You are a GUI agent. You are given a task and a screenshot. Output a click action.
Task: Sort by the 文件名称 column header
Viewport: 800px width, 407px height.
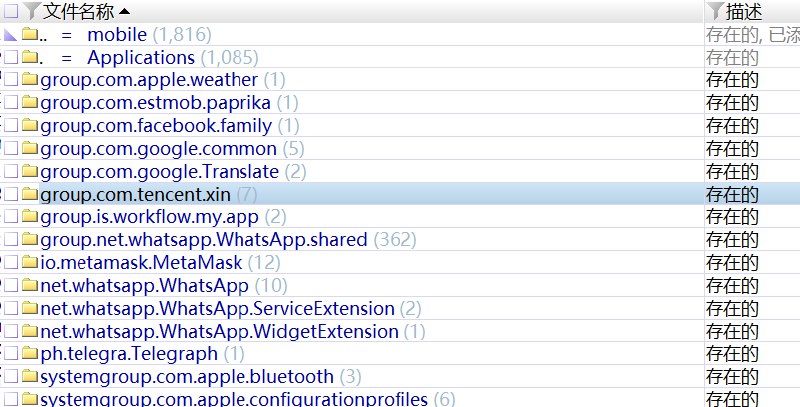pos(80,11)
